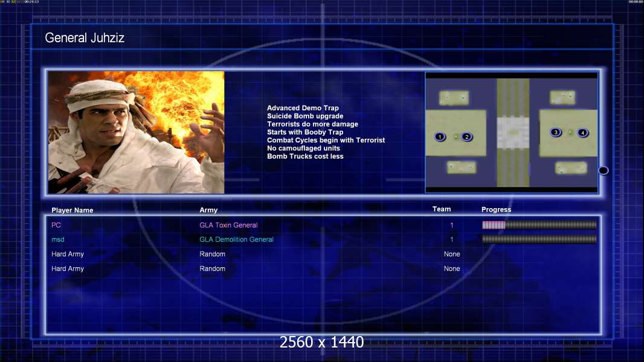Click Starts with Booby Trap line
Screen dimensions: 644x362
click(305, 132)
